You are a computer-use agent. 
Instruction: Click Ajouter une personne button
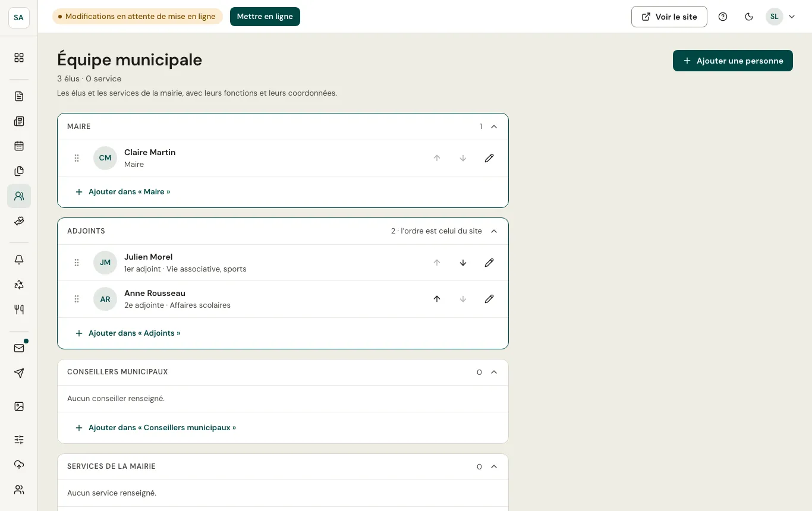point(733,61)
